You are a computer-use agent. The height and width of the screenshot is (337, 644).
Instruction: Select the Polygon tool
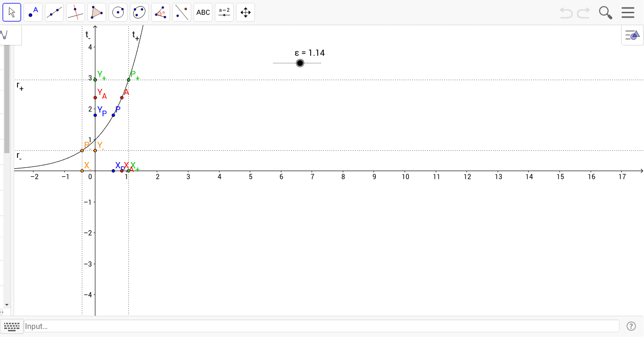point(97,12)
